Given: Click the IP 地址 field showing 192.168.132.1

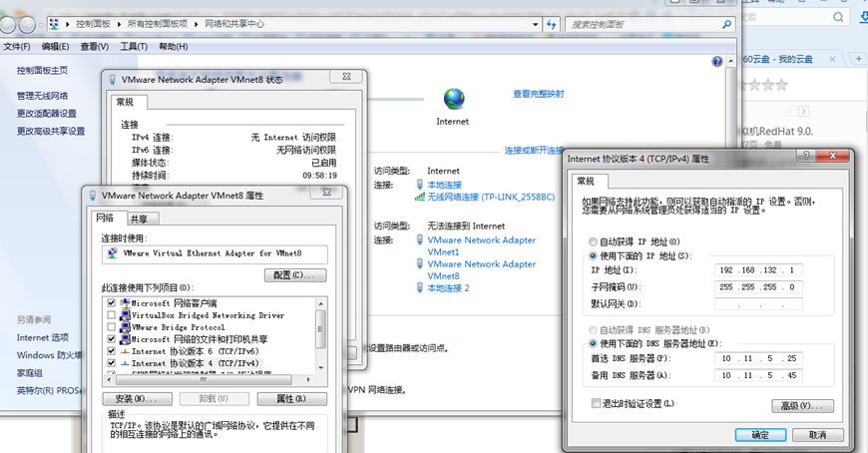Looking at the screenshot, I should (x=758, y=270).
